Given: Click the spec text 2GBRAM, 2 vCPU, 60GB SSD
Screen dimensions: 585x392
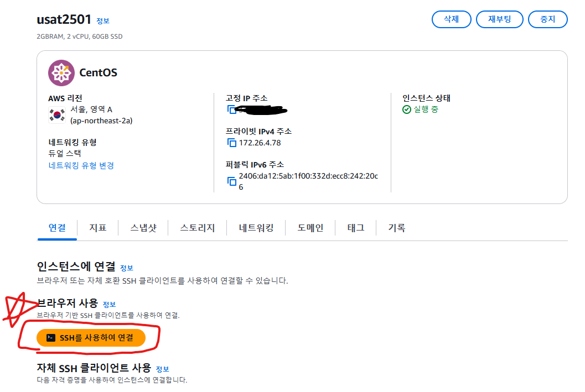Looking at the screenshot, I should click(80, 36).
